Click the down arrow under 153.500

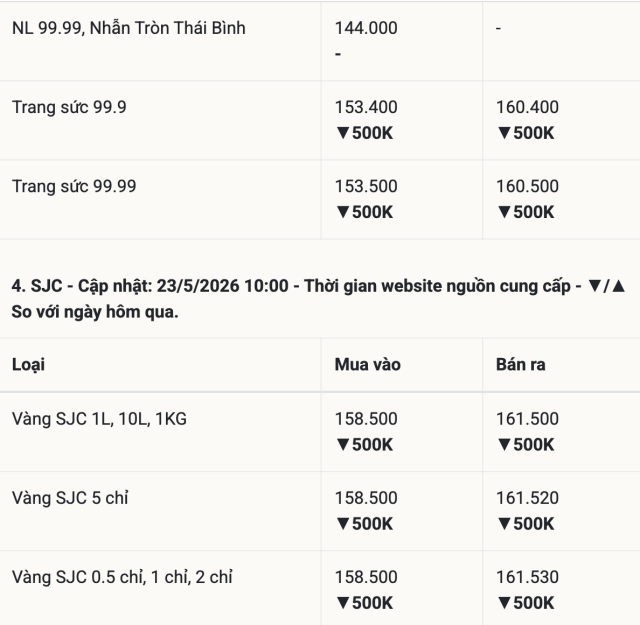pyautogui.click(x=343, y=212)
